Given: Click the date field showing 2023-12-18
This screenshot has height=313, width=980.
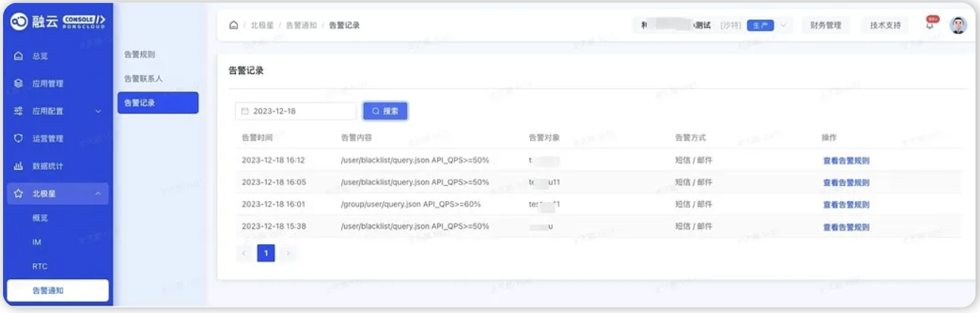Looking at the screenshot, I should [x=296, y=111].
